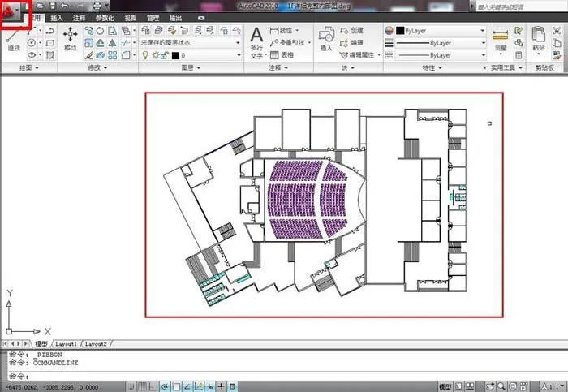
Task: Click the Paste (粘贴) clipboard icon
Action: pos(539,39)
